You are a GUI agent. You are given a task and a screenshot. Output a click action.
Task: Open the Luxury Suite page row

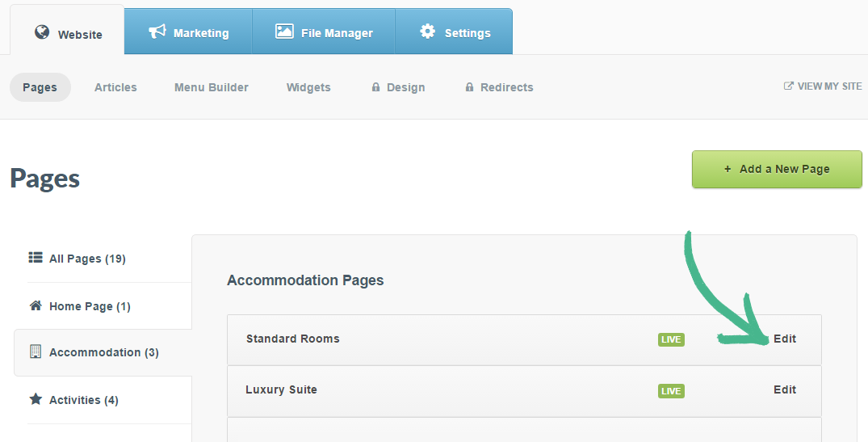[281, 389]
